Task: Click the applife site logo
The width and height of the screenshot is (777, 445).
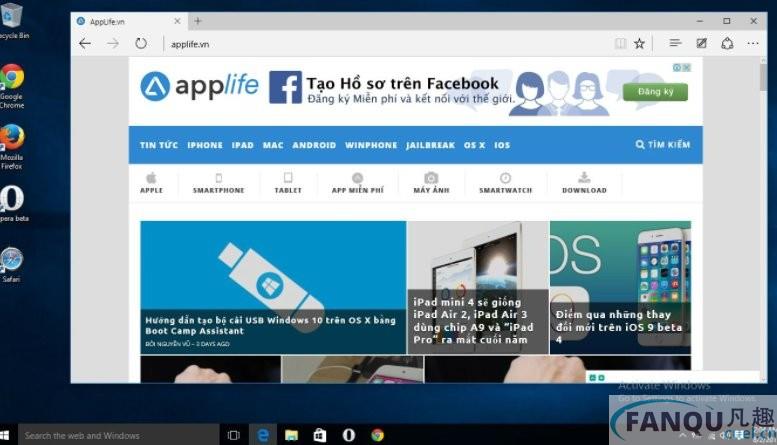Action: (199, 86)
